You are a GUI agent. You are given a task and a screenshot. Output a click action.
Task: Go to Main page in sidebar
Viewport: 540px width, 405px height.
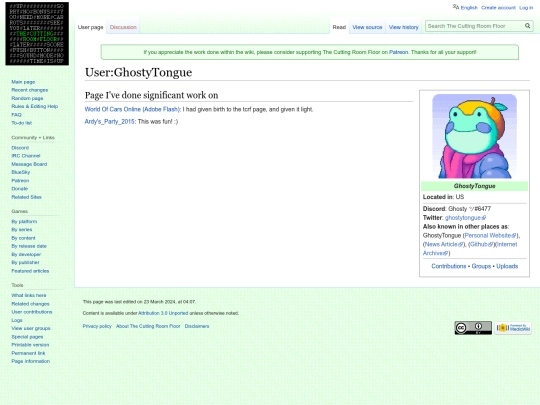point(23,82)
